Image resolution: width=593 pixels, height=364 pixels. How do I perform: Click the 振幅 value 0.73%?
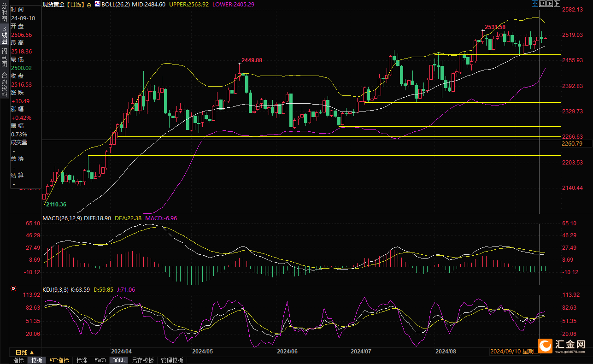coord(19,134)
